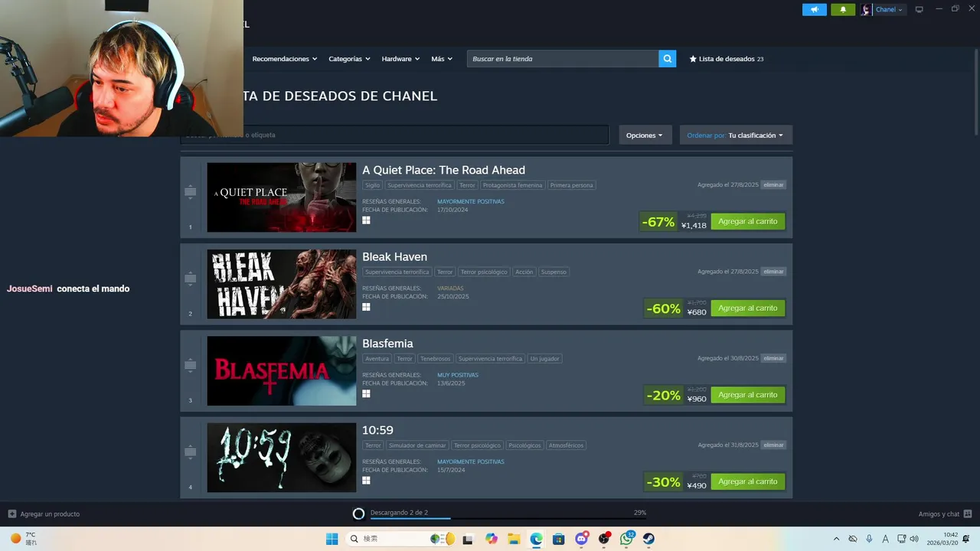Open the green notifications bell
Viewport: 980px width, 551px height.
(x=843, y=10)
